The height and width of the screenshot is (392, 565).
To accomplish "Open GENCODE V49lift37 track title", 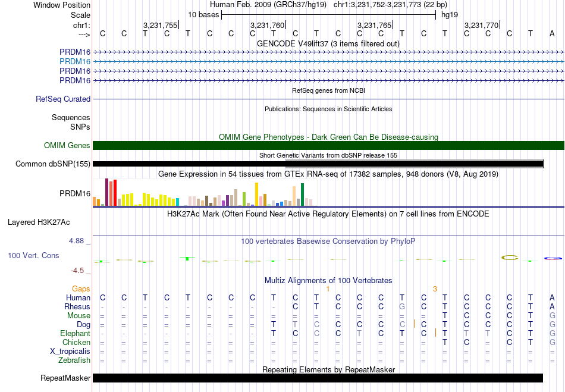I will pyautogui.click(x=328, y=43).
